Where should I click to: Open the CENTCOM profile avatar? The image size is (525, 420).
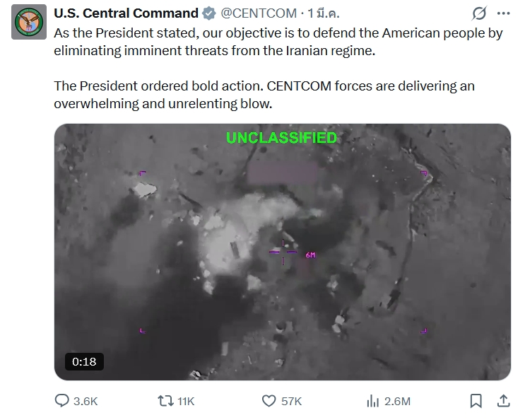point(28,23)
